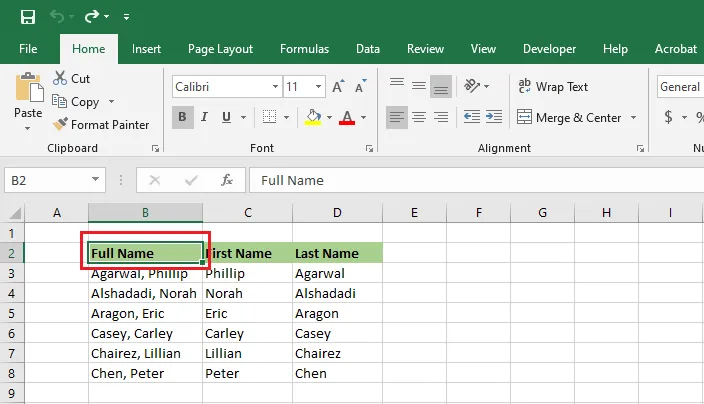Decrease the cell indent
This screenshot has height=404, width=704.
tap(472, 117)
